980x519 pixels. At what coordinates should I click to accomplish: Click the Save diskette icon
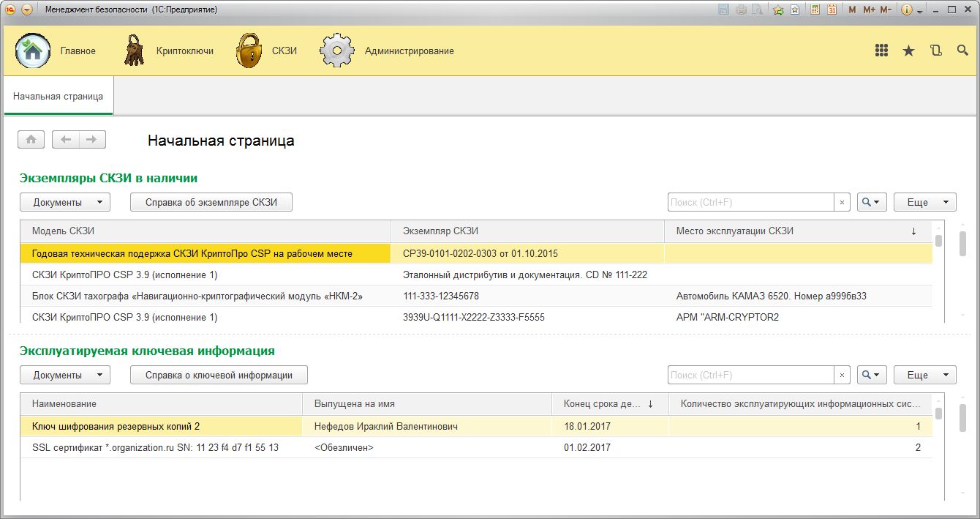tap(724, 10)
